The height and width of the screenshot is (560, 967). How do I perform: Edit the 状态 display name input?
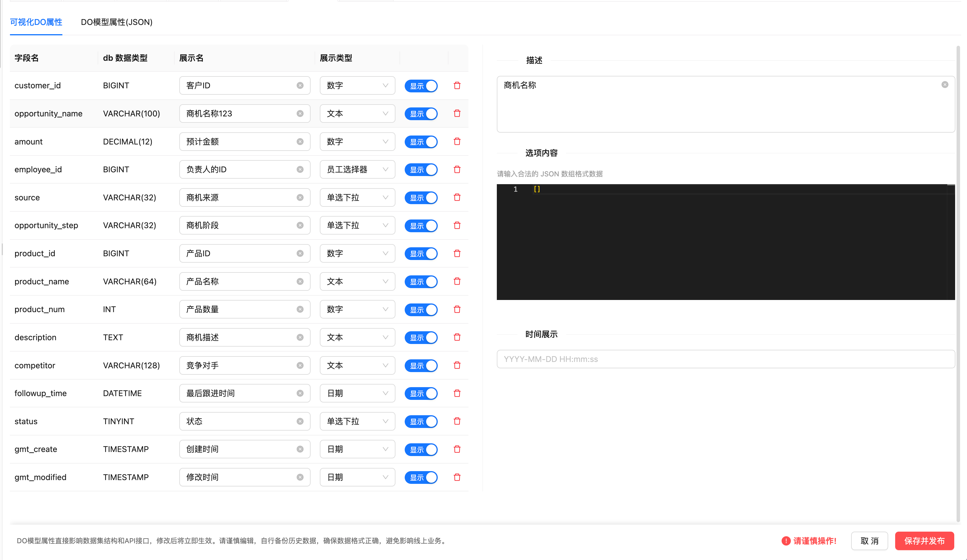pos(245,422)
